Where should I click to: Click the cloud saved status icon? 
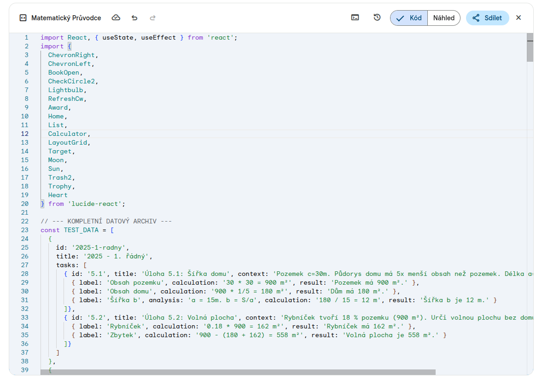116,18
